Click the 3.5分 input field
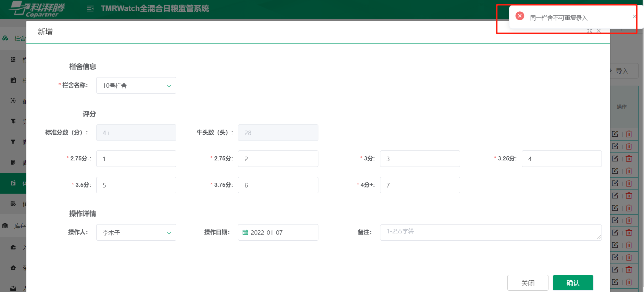The width and height of the screenshot is (644, 292). (136, 185)
